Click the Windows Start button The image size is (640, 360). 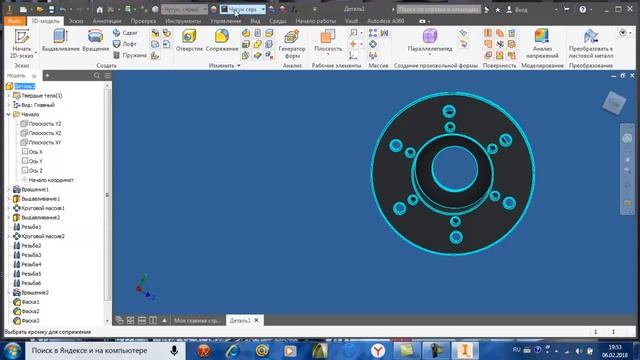12,351
